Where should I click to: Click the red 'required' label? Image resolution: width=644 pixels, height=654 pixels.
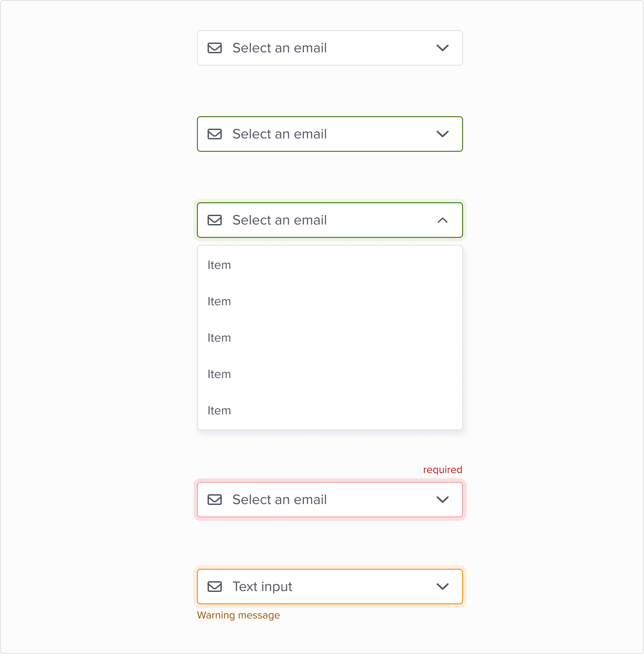[x=442, y=470]
